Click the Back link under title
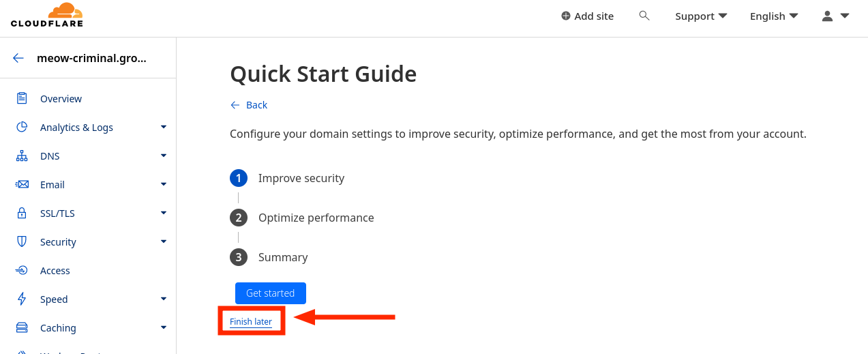This screenshot has width=868, height=354. pos(249,105)
